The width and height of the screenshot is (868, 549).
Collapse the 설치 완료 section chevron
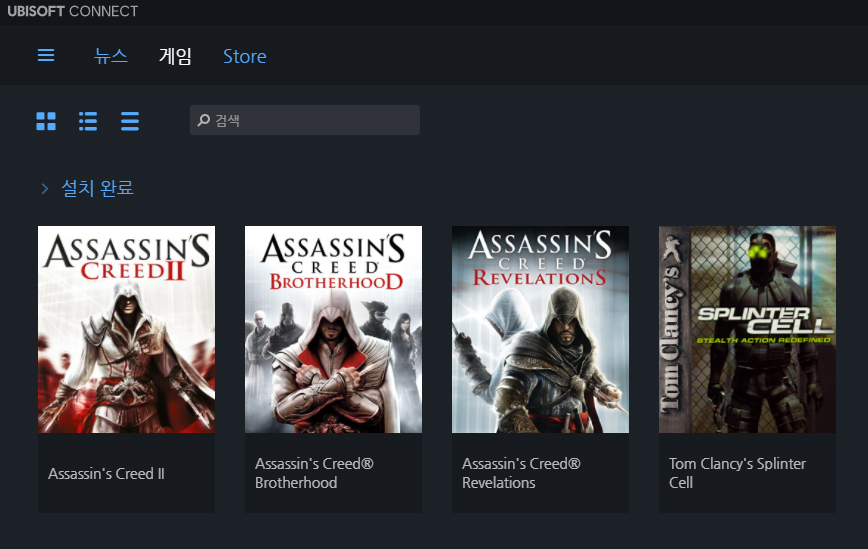45,189
